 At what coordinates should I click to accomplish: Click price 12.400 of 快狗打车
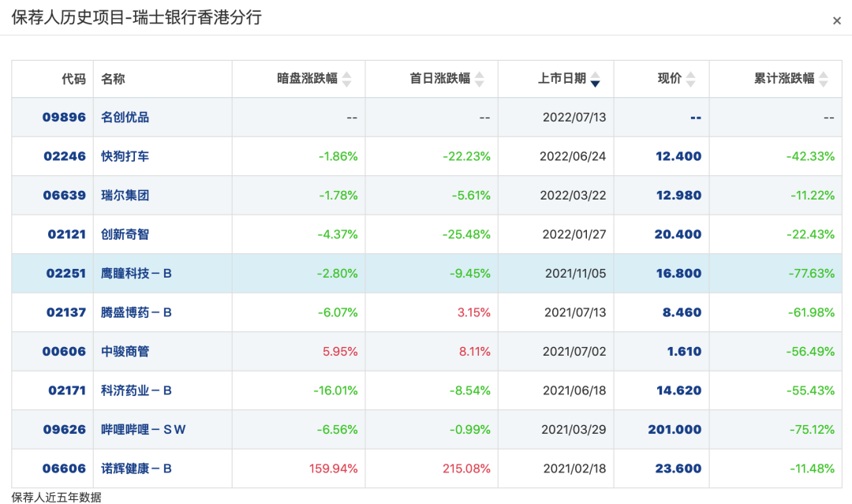[678, 156]
